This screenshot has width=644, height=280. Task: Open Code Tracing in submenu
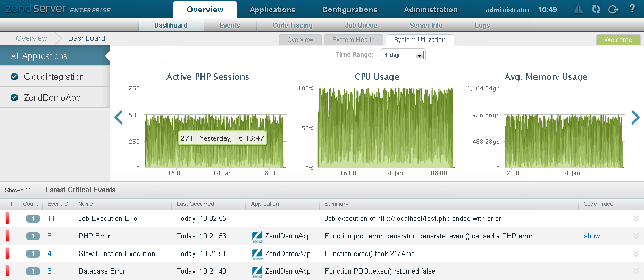[292, 26]
